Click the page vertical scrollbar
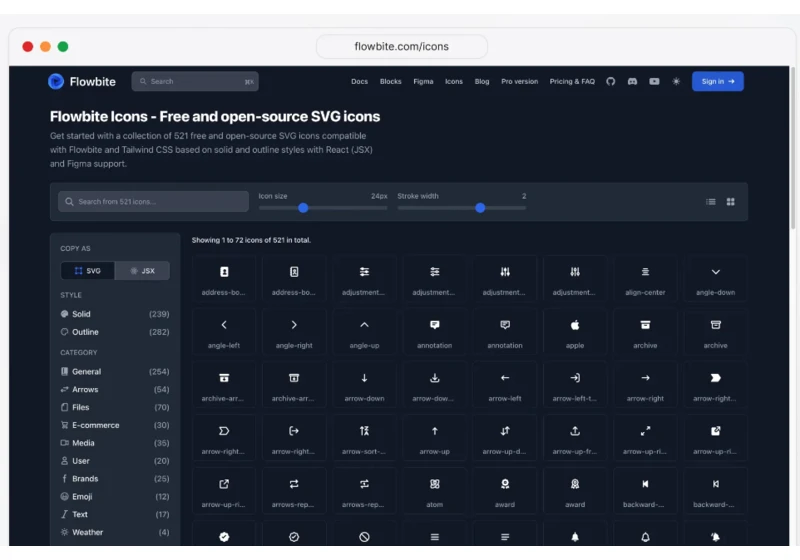 point(792,148)
